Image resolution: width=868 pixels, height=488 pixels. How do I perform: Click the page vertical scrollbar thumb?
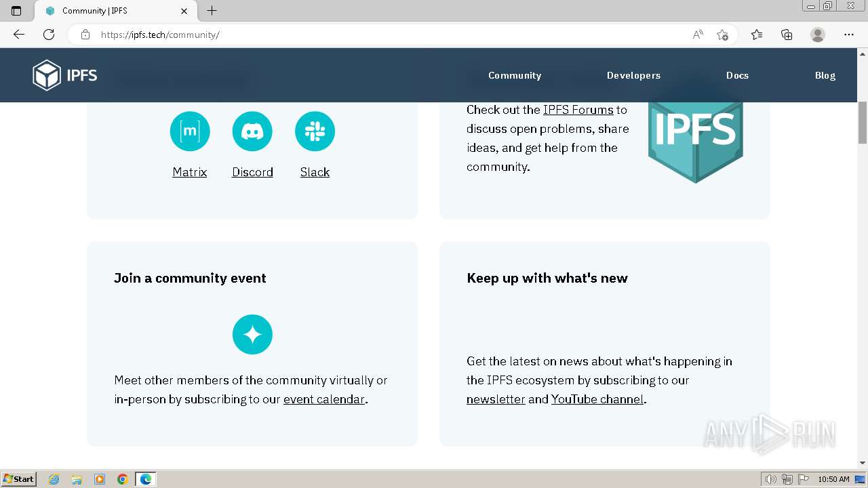(x=863, y=123)
